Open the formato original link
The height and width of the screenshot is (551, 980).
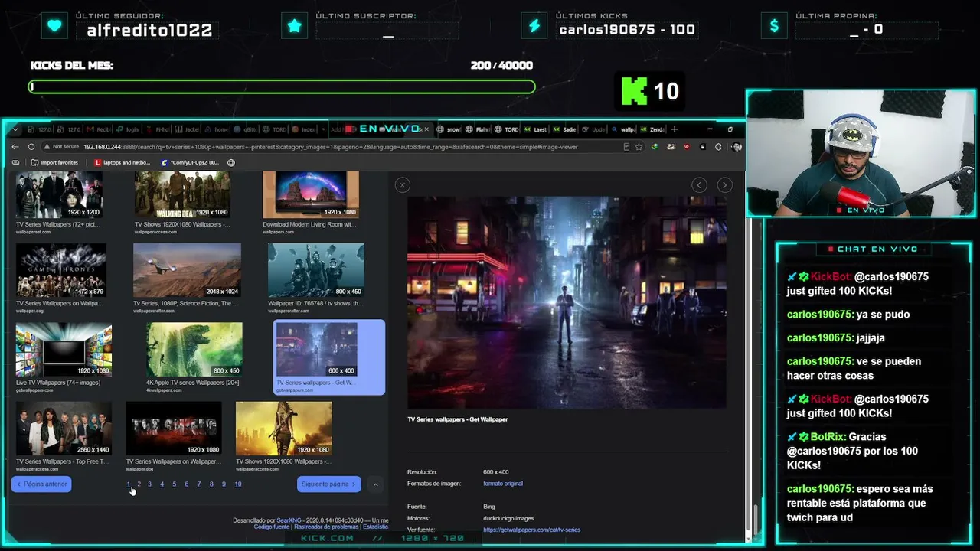click(503, 484)
